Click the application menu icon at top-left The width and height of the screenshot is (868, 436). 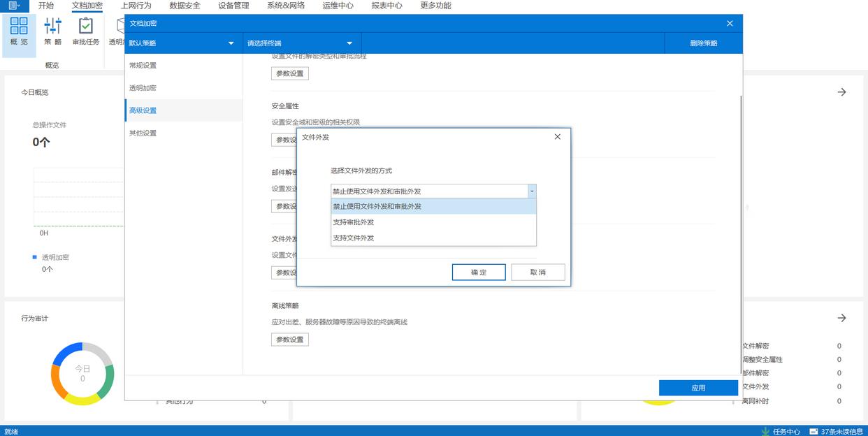[14, 6]
